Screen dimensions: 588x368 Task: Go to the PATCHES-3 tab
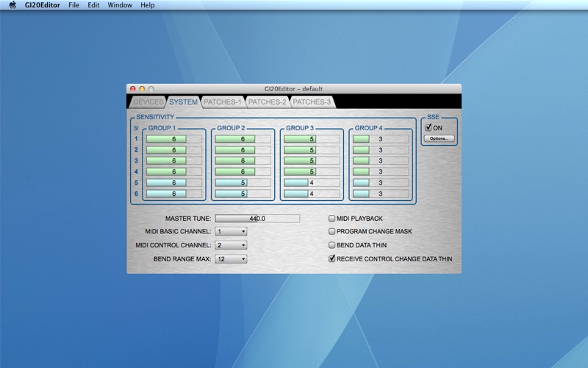point(312,102)
